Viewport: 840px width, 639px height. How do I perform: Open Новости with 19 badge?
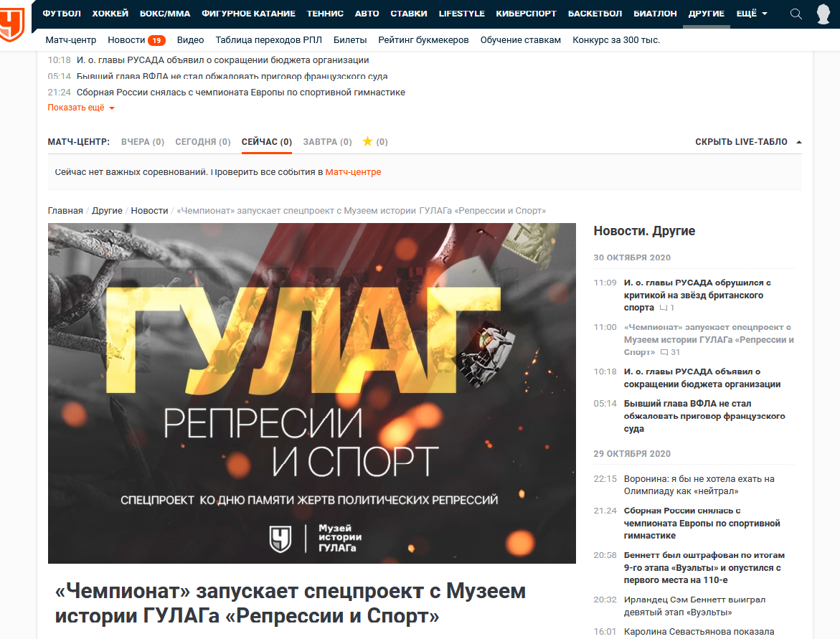click(136, 40)
